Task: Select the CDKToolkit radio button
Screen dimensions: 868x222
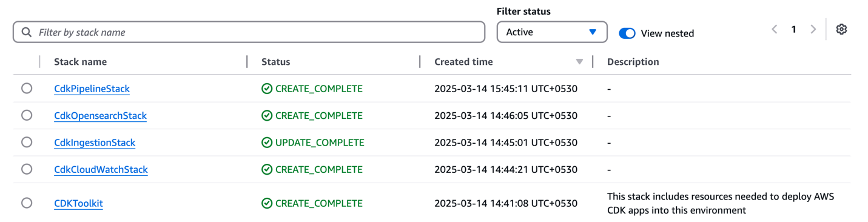Action: tap(27, 203)
